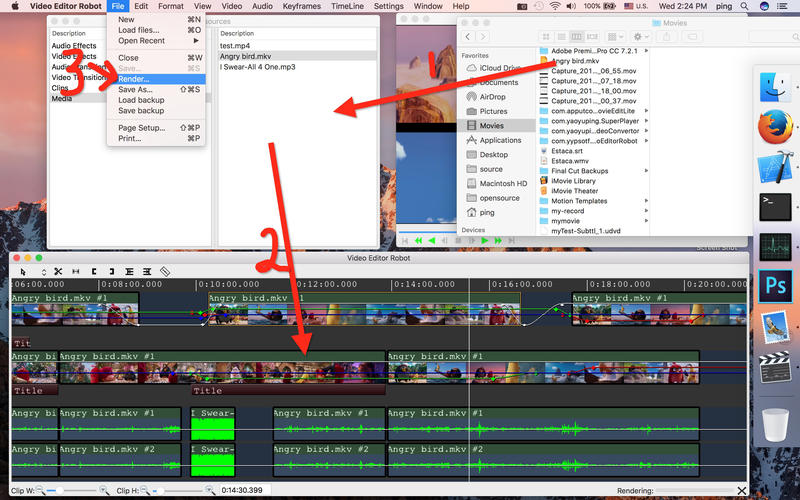This screenshot has height=500, width=800.
Task: Click the up-down stepper tool in timeline toolbar
Action: coord(43,272)
